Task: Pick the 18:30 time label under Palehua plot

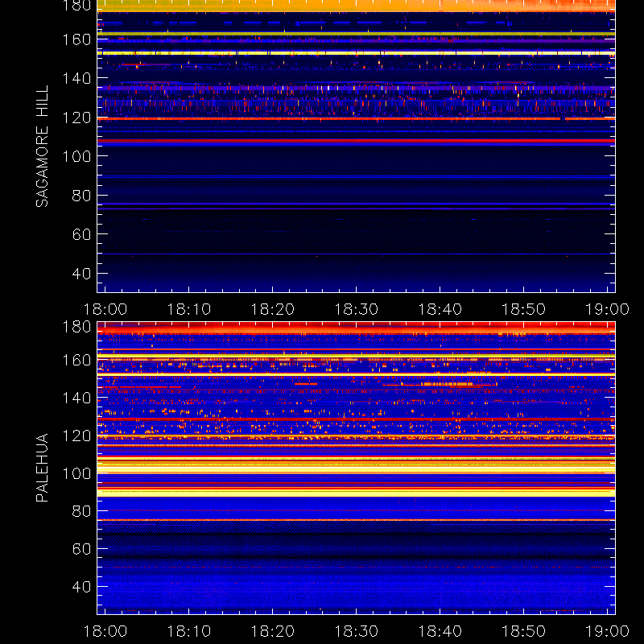Action: tap(356, 631)
